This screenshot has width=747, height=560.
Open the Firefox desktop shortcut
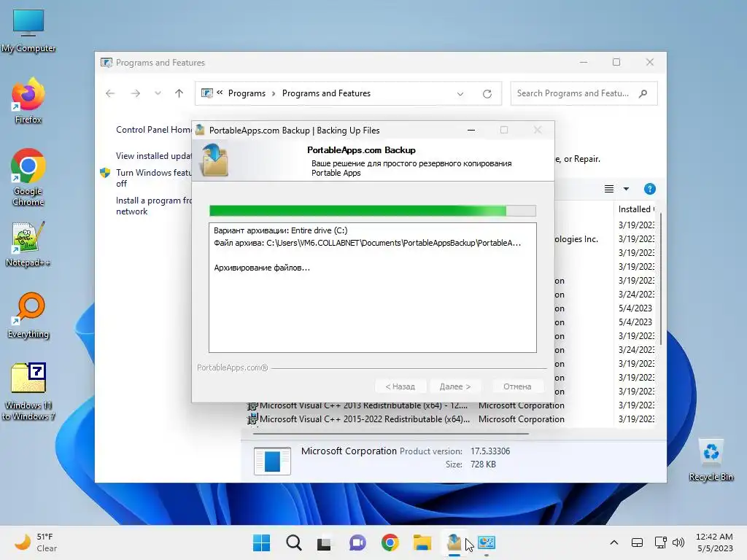coord(28,101)
